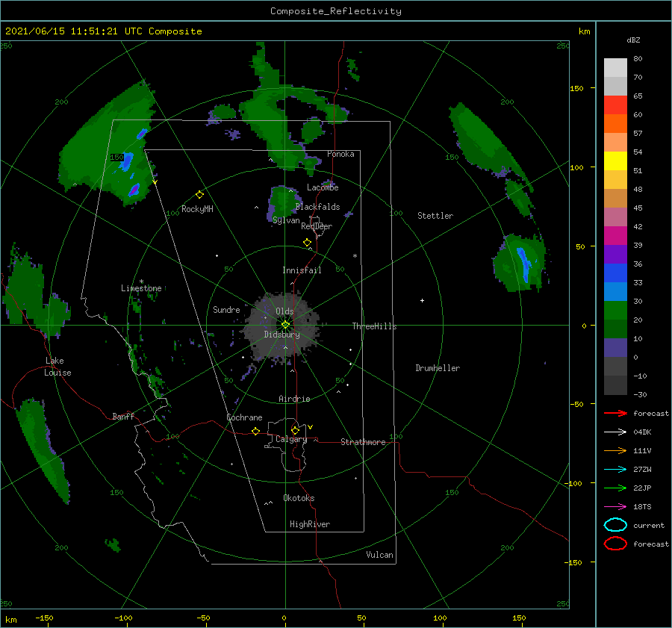The width and height of the screenshot is (672, 628).
Task: Select the Lacombe town label
Action: click(323, 187)
